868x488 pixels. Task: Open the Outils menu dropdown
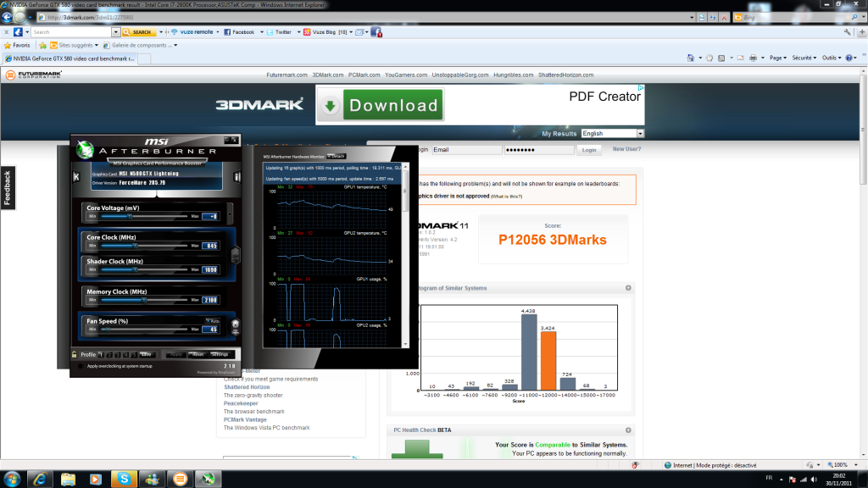832,58
